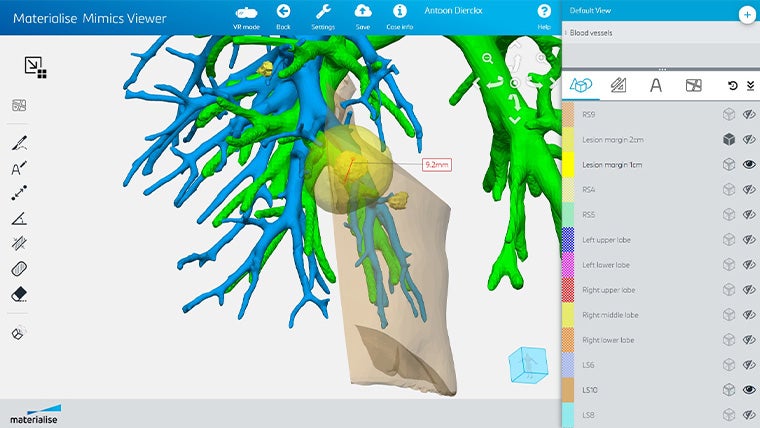Show the LS6 object

pos(749,365)
